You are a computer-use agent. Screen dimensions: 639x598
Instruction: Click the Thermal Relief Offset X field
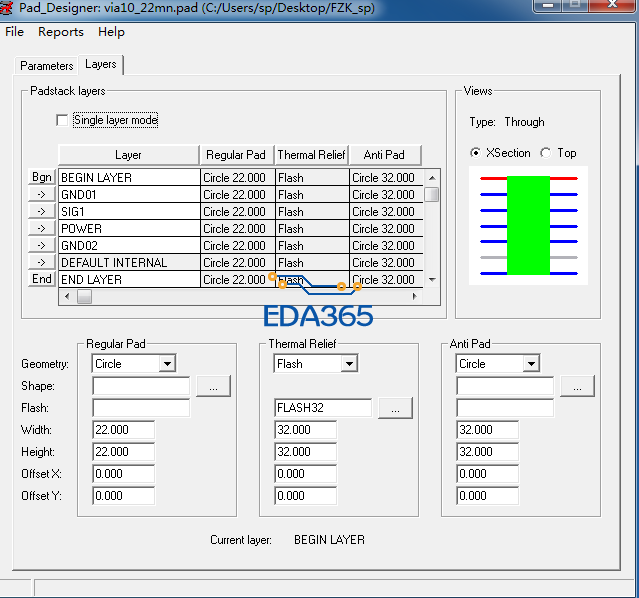(x=306, y=474)
